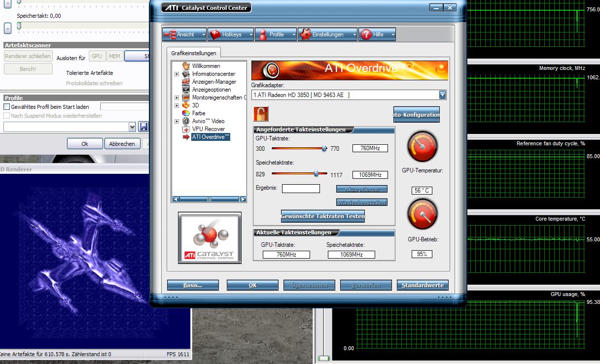600x364 pixels.
Task: Click the Ok button in left dialog
Action: [x=85, y=144]
